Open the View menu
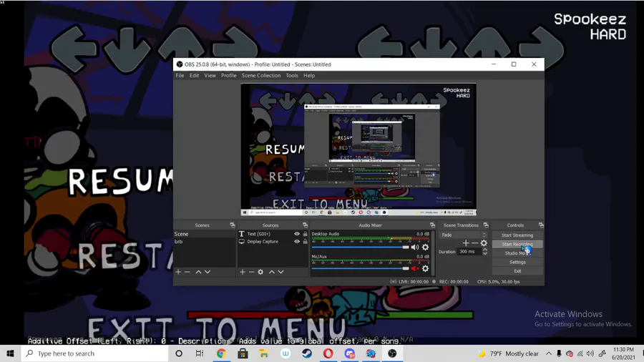The image size is (644, 362). pos(210,76)
